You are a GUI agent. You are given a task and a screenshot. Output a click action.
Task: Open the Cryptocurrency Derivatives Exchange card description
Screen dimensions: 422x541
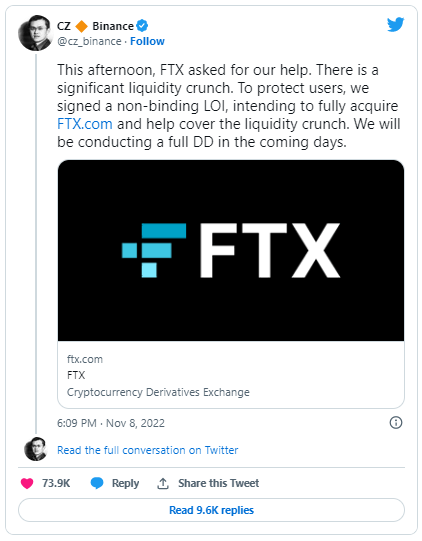click(158, 392)
